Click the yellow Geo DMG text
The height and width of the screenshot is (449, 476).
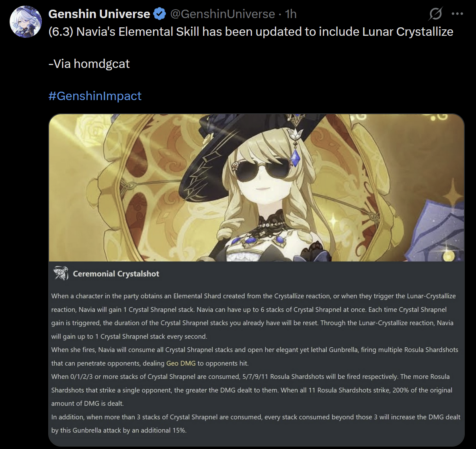tap(181, 363)
